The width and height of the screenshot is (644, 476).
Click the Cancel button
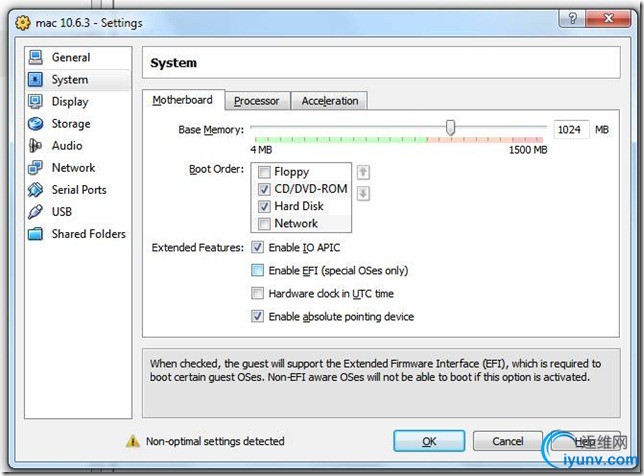point(508,441)
